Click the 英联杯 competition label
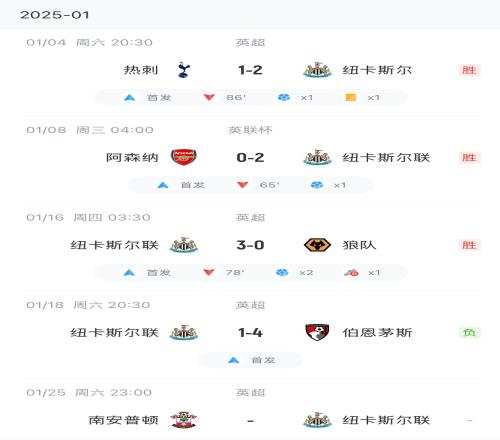Image resolution: width=500 pixels, height=440 pixels. point(250,130)
